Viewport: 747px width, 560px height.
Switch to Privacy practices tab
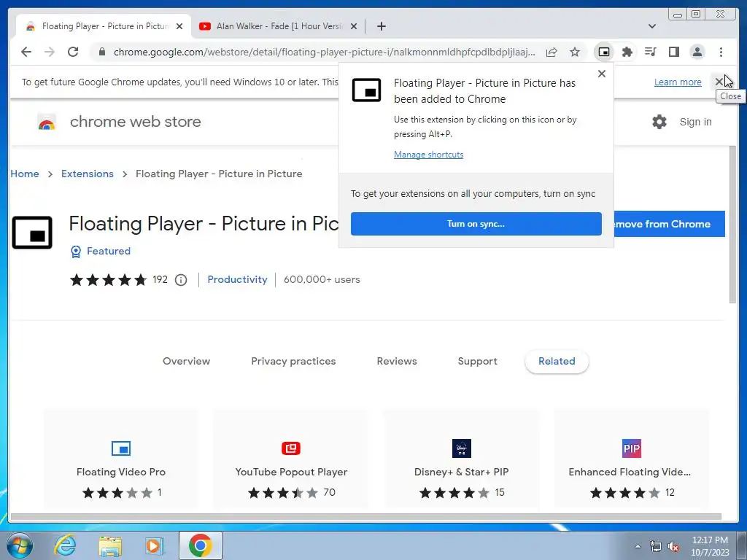[x=293, y=361]
